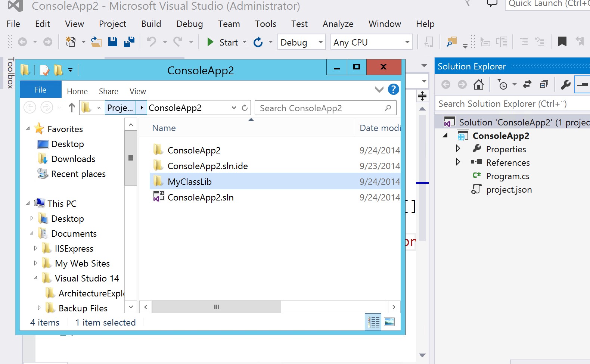Open the Toolbox side panel tab
This screenshot has width=590, height=364.
pyautogui.click(x=10, y=73)
